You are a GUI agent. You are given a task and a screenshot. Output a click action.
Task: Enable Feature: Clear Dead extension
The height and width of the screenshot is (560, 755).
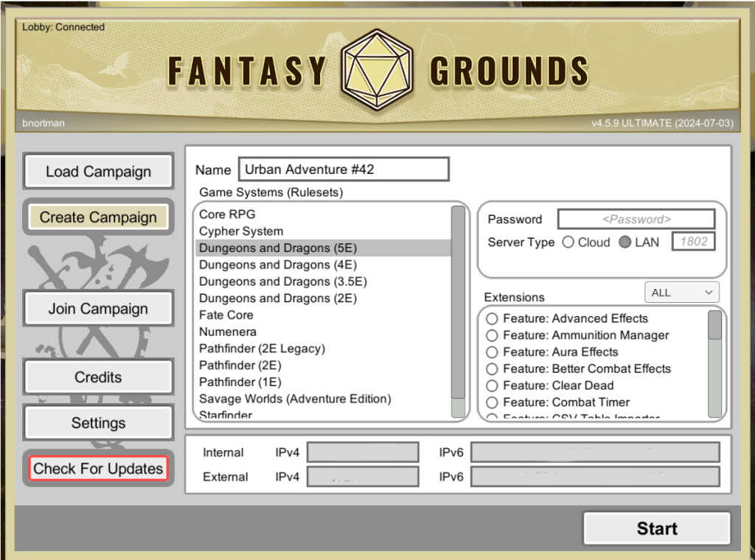coord(492,385)
